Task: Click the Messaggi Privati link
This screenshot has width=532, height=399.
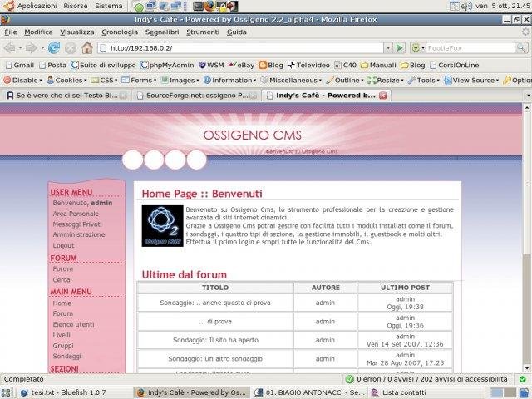Action: pyautogui.click(x=77, y=224)
